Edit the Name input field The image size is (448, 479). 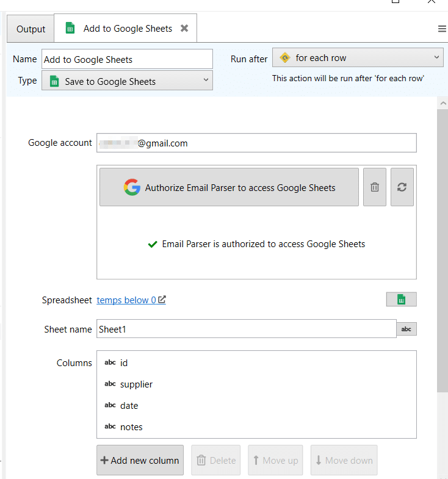pos(127,59)
